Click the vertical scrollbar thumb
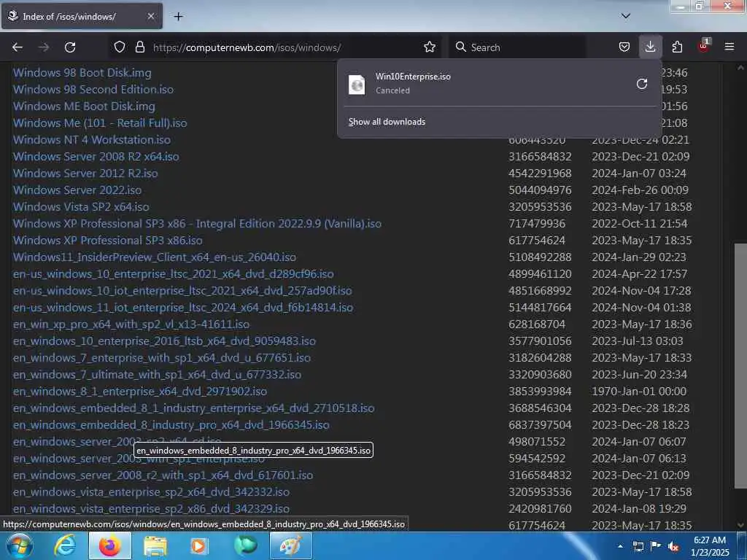747x560 pixels. click(x=740, y=366)
